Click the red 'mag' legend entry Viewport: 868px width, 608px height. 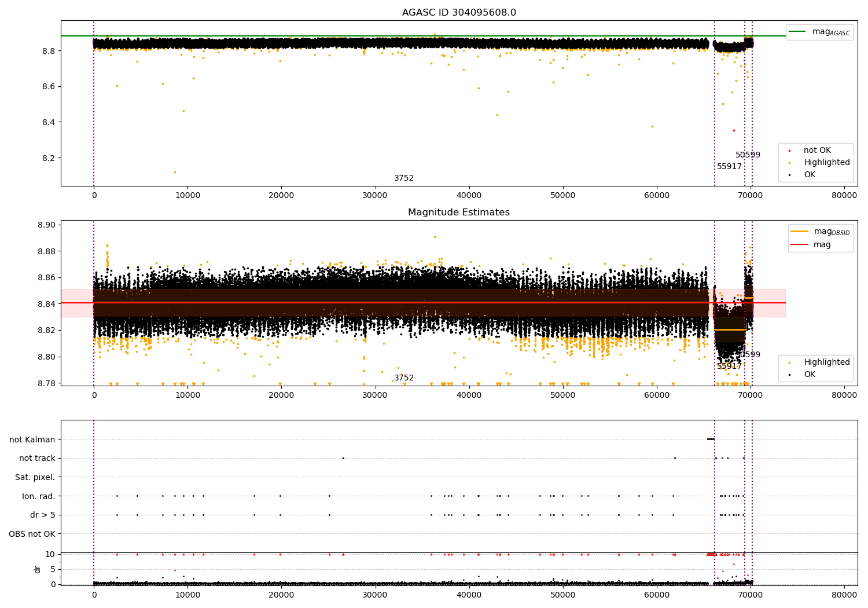click(x=822, y=245)
